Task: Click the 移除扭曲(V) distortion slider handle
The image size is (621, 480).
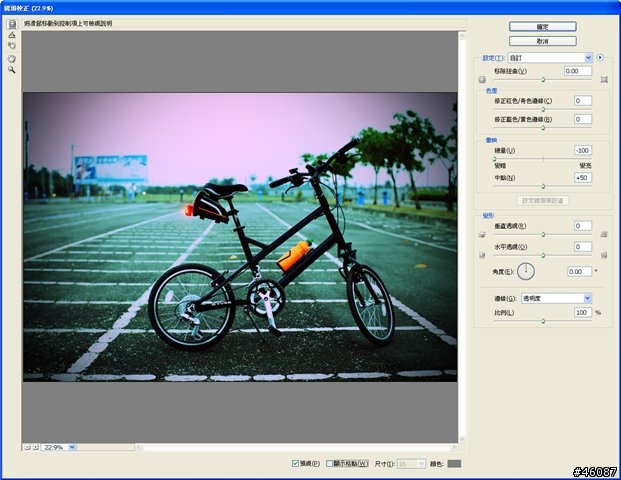Action: pyautogui.click(x=543, y=80)
